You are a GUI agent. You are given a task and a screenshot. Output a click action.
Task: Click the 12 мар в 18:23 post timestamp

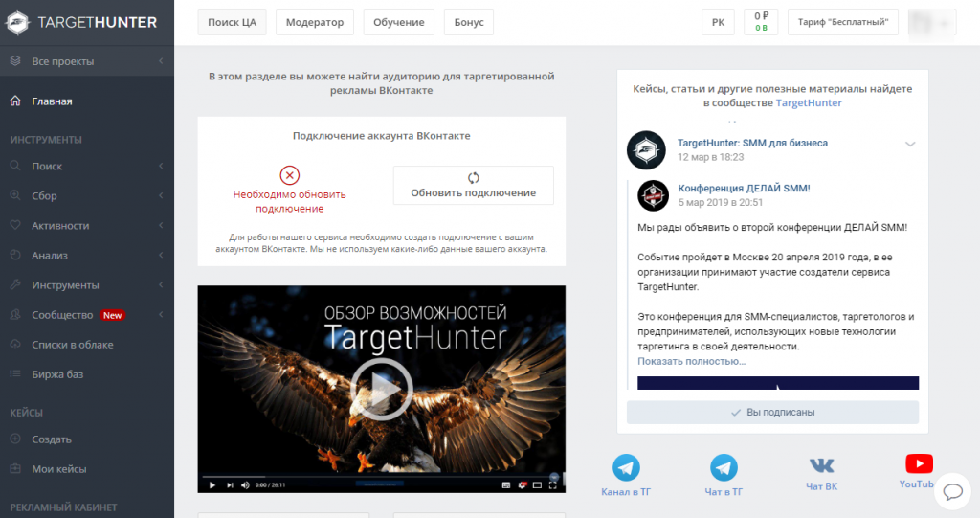pos(711,157)
